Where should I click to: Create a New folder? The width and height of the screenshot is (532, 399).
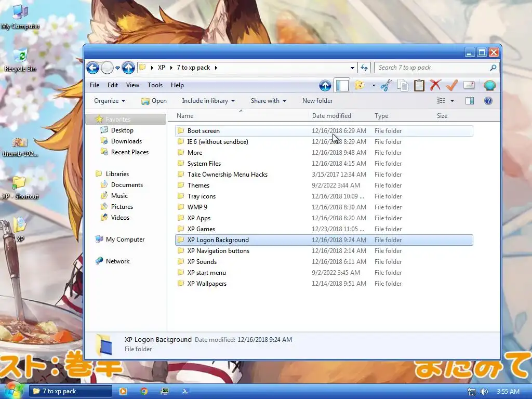(x=317, y=101)
